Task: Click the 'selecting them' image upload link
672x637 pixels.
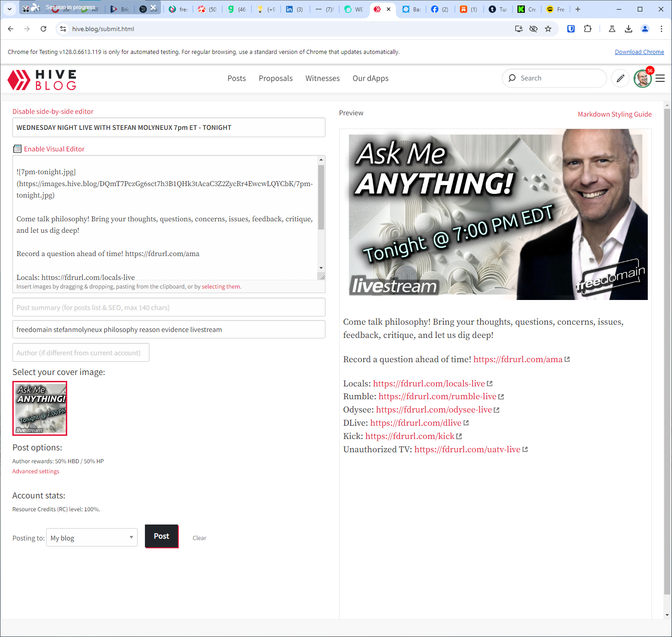Action: click(x=221, y=287)
